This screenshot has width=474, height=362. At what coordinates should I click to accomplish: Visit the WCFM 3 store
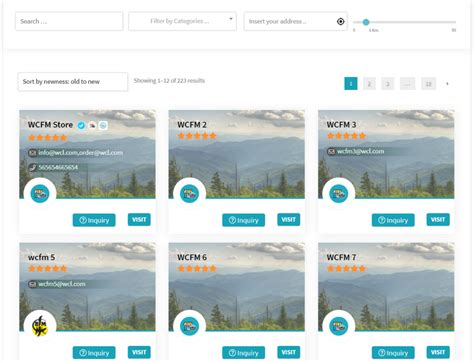438,220
